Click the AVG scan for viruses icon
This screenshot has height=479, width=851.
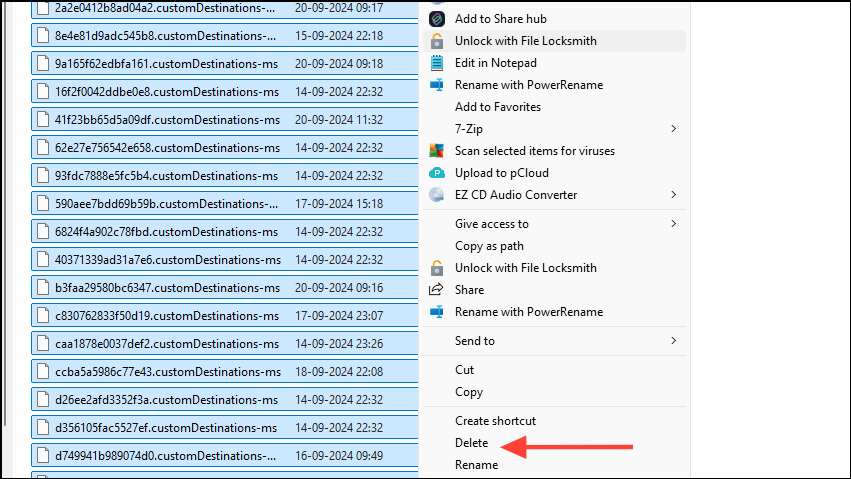coord(437,151)
